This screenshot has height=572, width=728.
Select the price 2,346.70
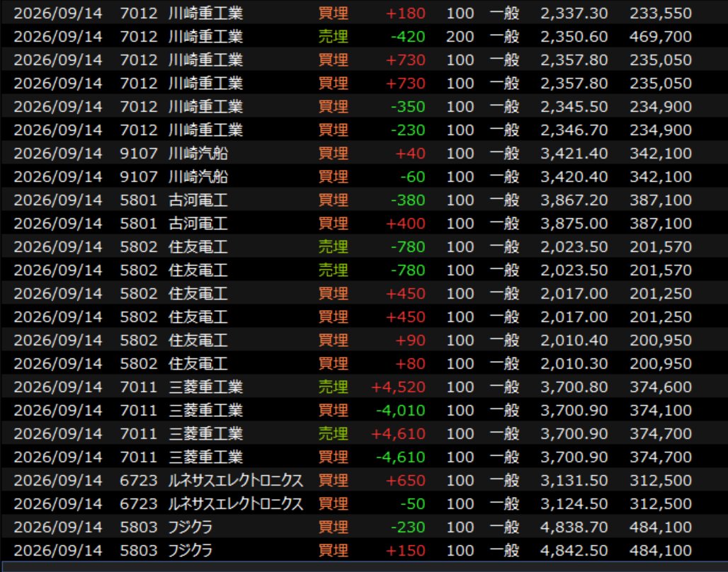574,130
